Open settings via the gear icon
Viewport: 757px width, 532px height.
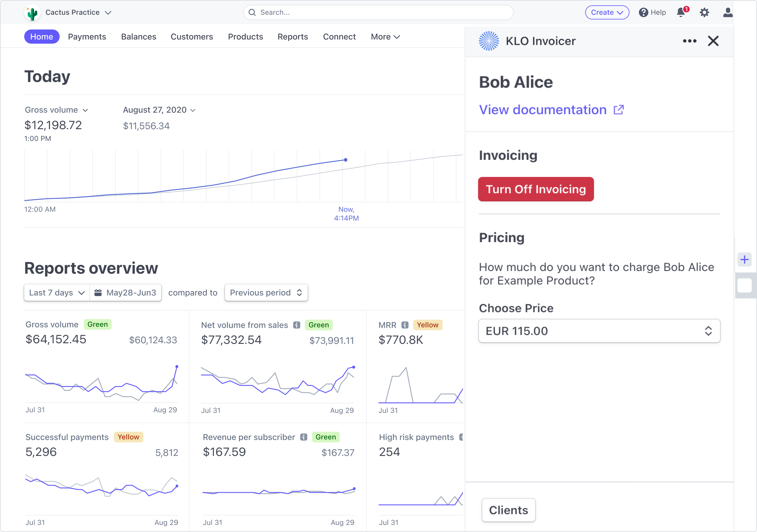tap(704, 12)
